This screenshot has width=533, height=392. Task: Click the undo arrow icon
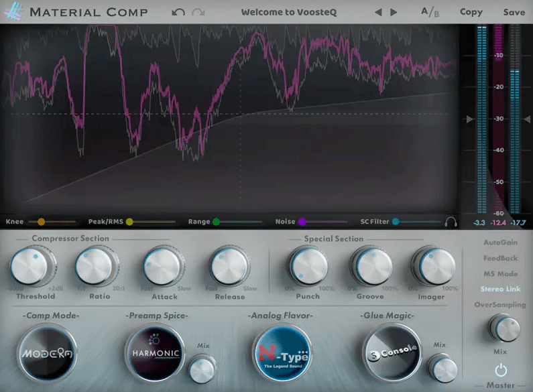pos(178,12)
